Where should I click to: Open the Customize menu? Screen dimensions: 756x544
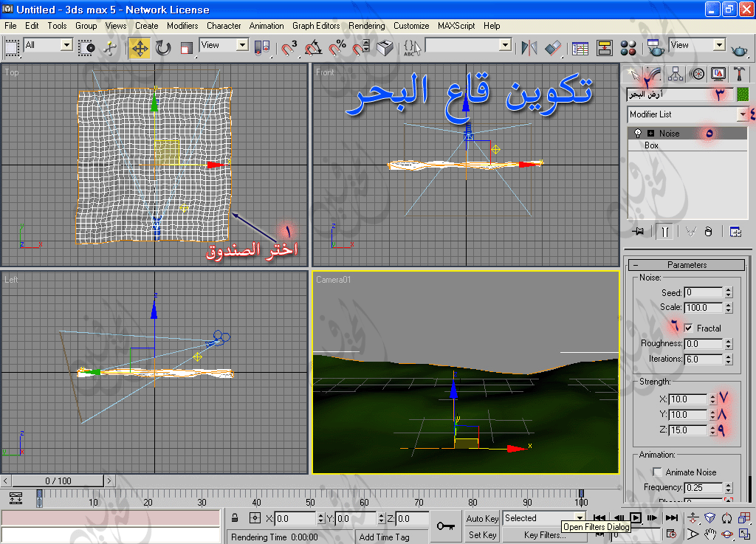pos(410,26)
